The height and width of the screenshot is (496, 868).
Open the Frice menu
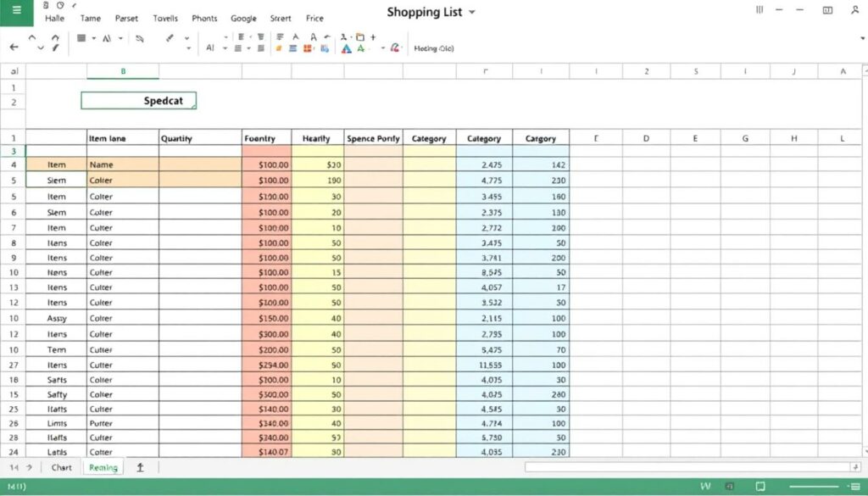[314, 19]
